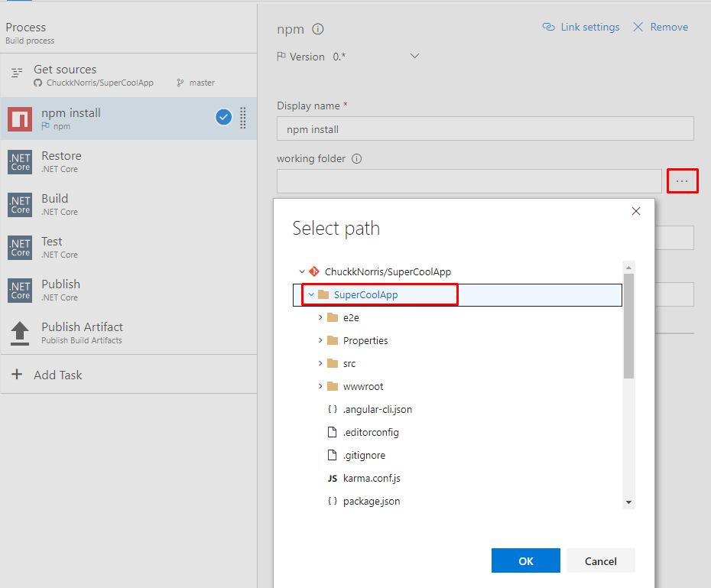The image size is (711, 588).
Task: Click the red npm task icon
Action: click(x=20, y=119)
